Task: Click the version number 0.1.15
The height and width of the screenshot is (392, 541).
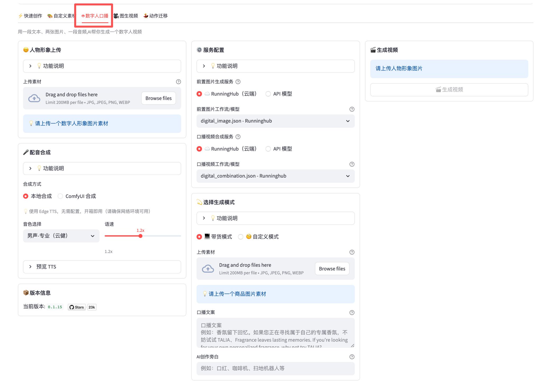Action: 55,307
